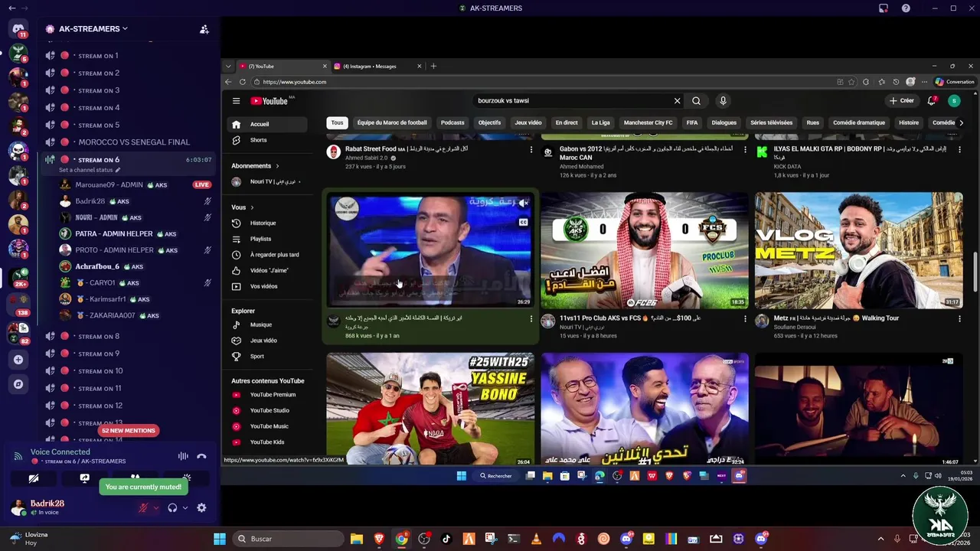Toggle captions CC on hovered video preview
Viewport: 980px width, 551px height.
pos(523,223)
